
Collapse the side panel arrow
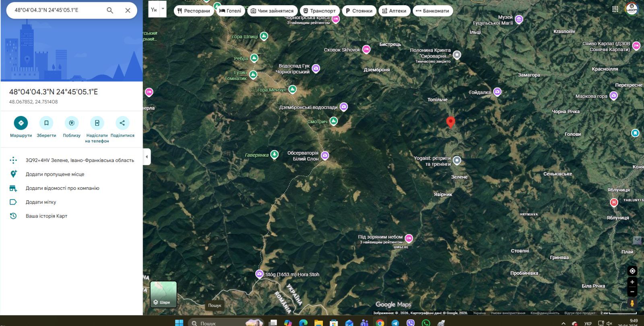(x=147, y=157)
